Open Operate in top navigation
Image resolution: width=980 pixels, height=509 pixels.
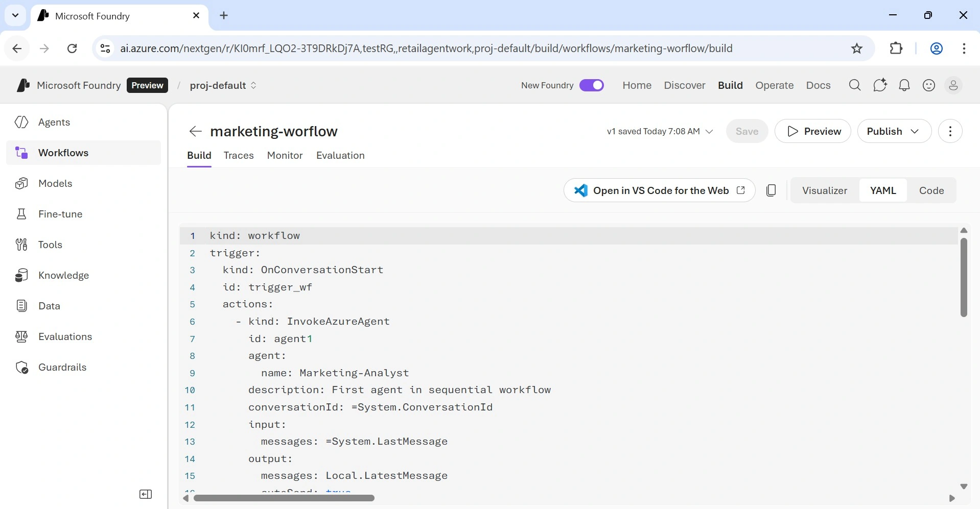click(x=775, y=85)
